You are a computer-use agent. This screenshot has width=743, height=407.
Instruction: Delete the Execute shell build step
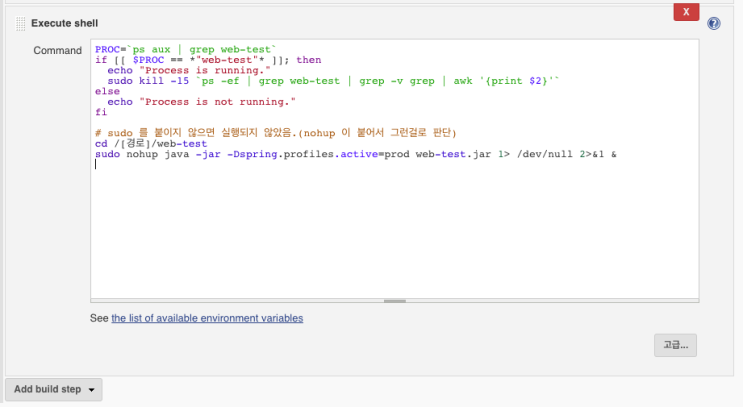tap(686, 12)
